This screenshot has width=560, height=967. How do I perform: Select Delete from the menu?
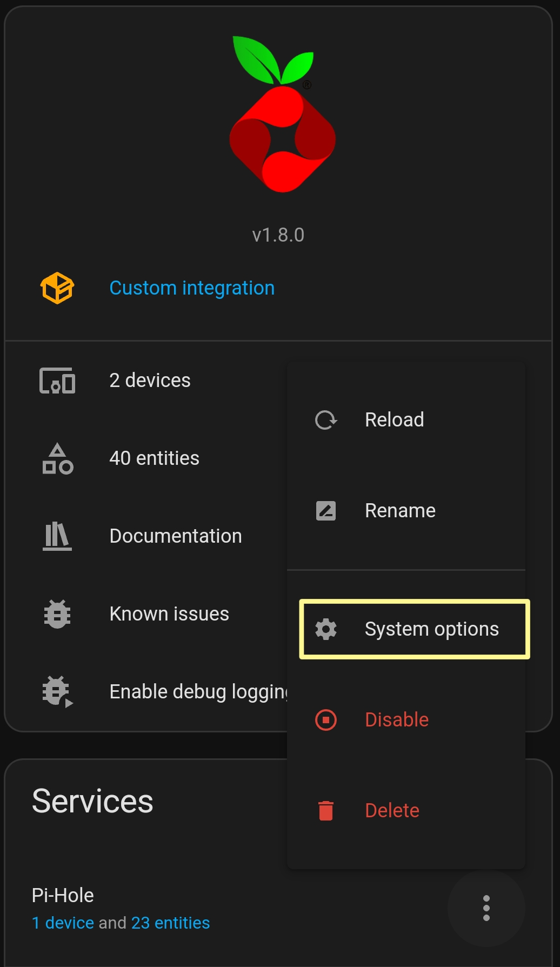tap(406, 811)
